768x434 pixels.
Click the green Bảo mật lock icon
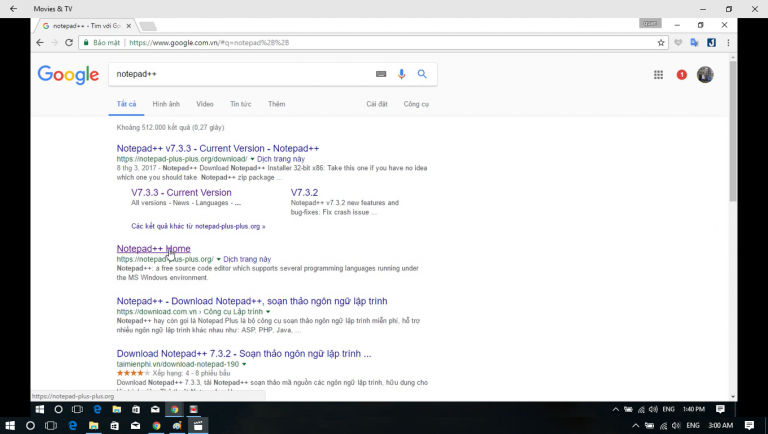coord(86,43)
